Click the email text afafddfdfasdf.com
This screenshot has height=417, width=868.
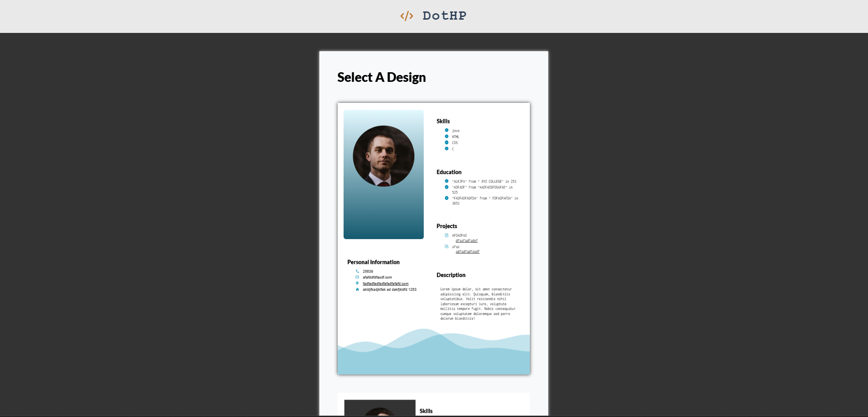coord(377,278)
